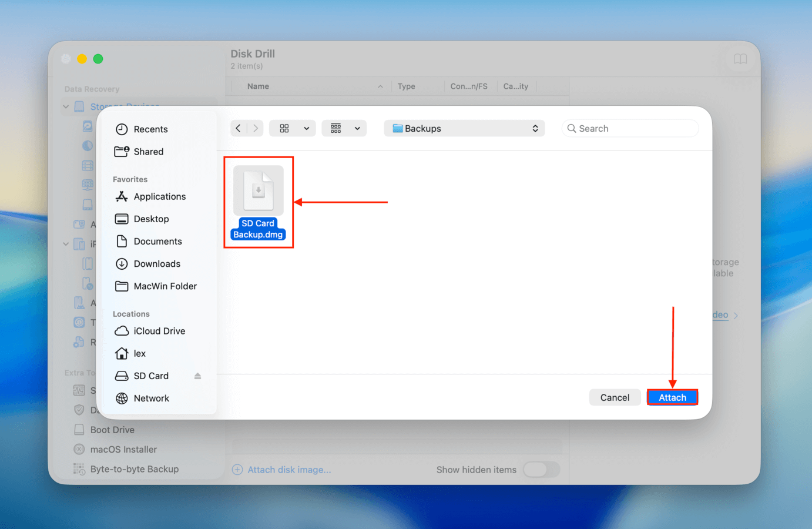Select the SD Card Backup.dmg thumbnail
Screen dimensions: 812x529
[x=258, y=189]
